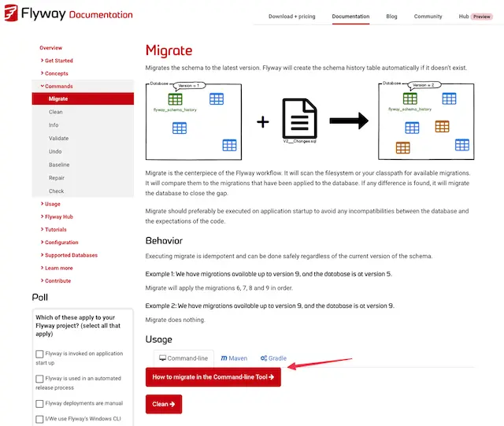Expand the Get Started sidebar section

point(58,61)
